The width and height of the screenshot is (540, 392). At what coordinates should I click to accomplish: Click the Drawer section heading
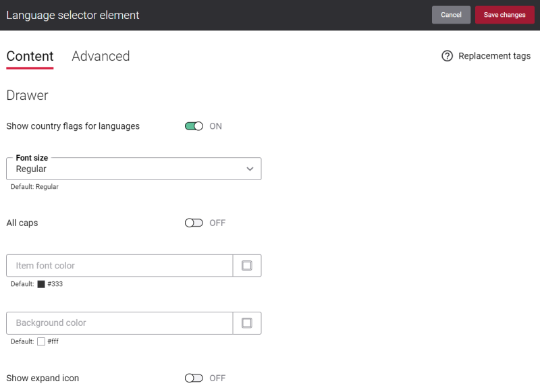[x=27, y=95]
